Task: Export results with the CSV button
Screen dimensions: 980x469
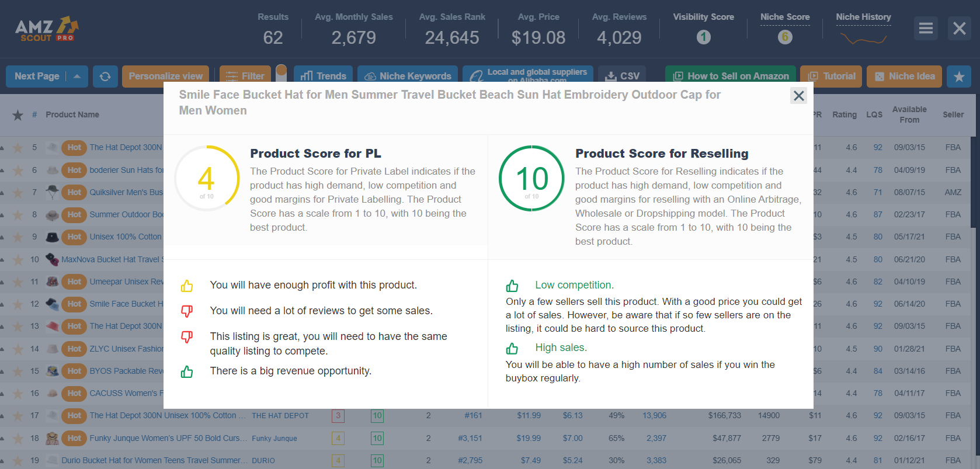Action: 622,77
